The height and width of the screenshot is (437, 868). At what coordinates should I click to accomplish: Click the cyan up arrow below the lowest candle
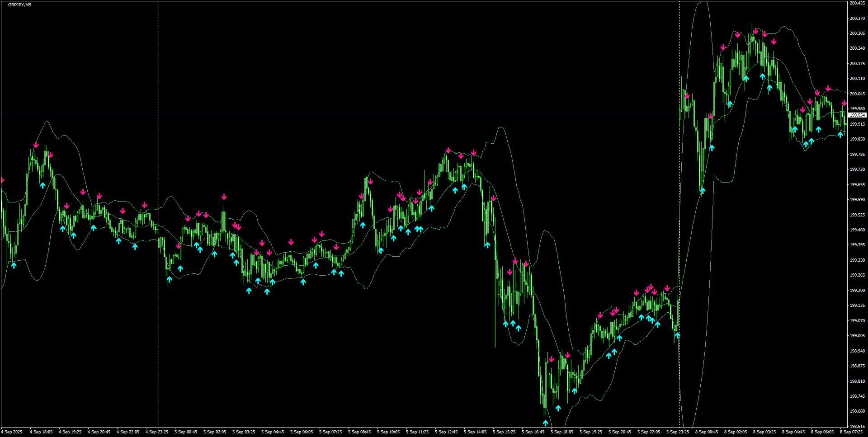pyautogui.click(x=545, y=423)
